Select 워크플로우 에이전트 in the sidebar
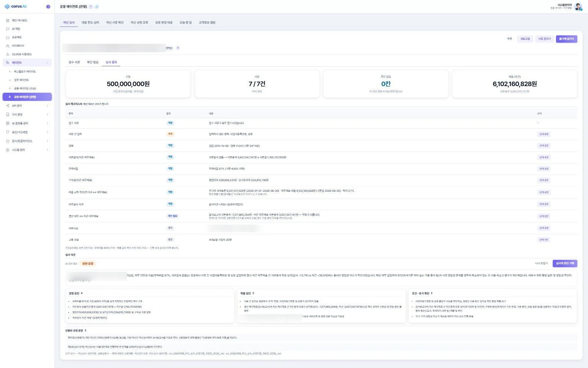The image size is (588, 368). (25, 71)
